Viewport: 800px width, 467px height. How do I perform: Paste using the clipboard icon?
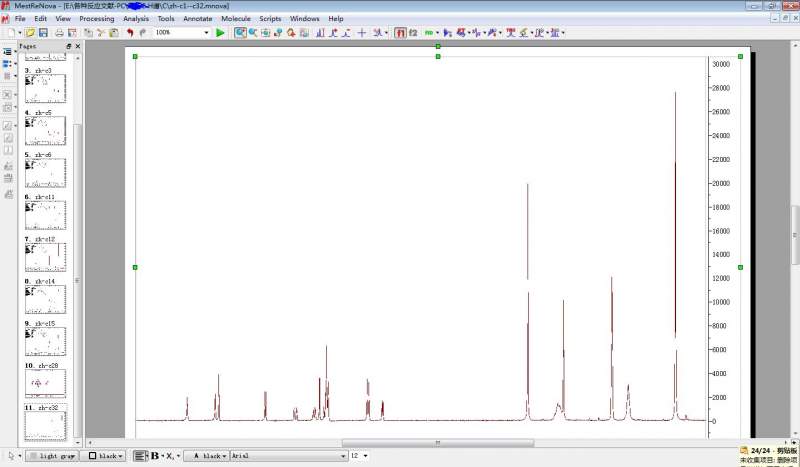(114, 33)
